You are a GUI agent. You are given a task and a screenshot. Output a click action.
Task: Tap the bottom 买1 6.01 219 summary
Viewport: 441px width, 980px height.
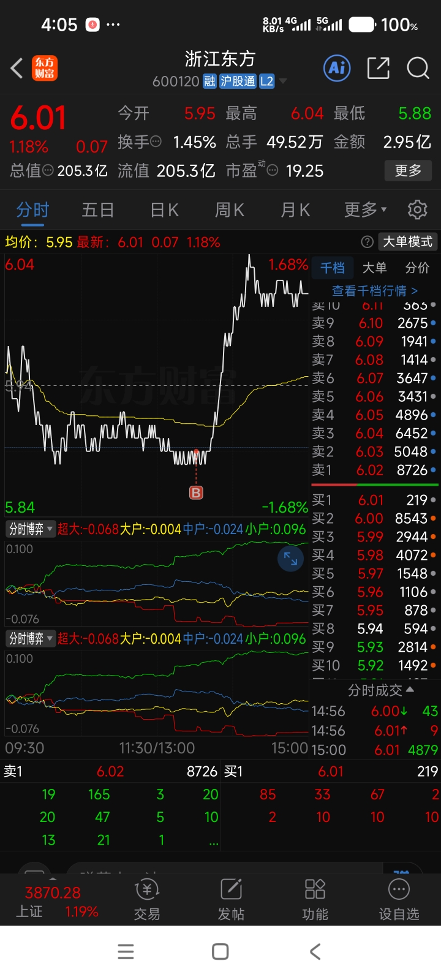click(x=331, y=771)
